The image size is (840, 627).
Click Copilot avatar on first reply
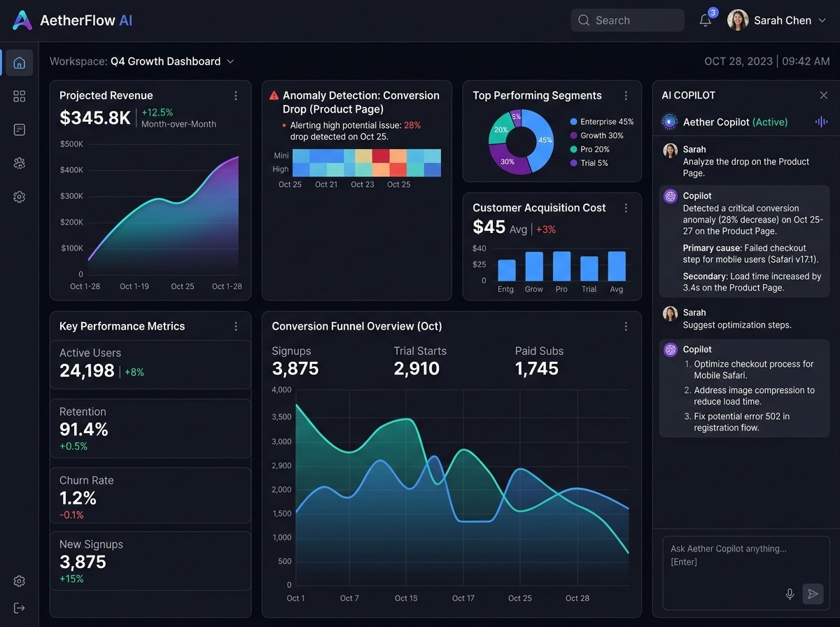pyautogui.click(x=671, y=197)
